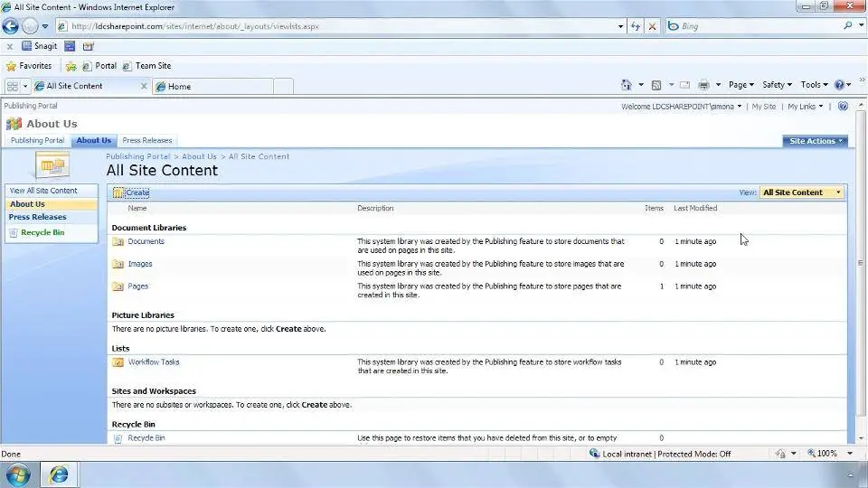868x488 pixels.
Task: Select the Publishing Portal navigation tab
Action: (38, 141)
